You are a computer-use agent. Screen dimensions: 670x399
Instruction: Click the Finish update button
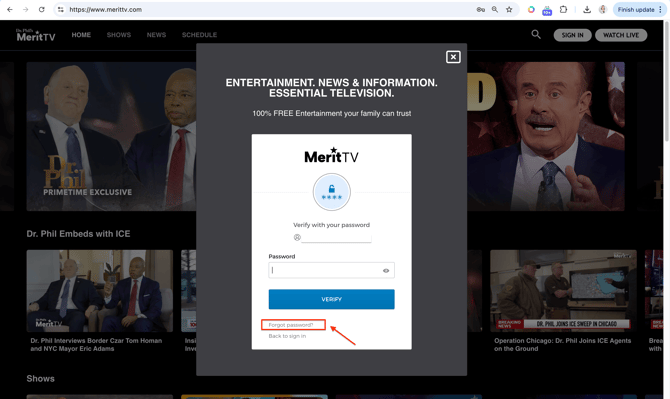click(639, 9)
